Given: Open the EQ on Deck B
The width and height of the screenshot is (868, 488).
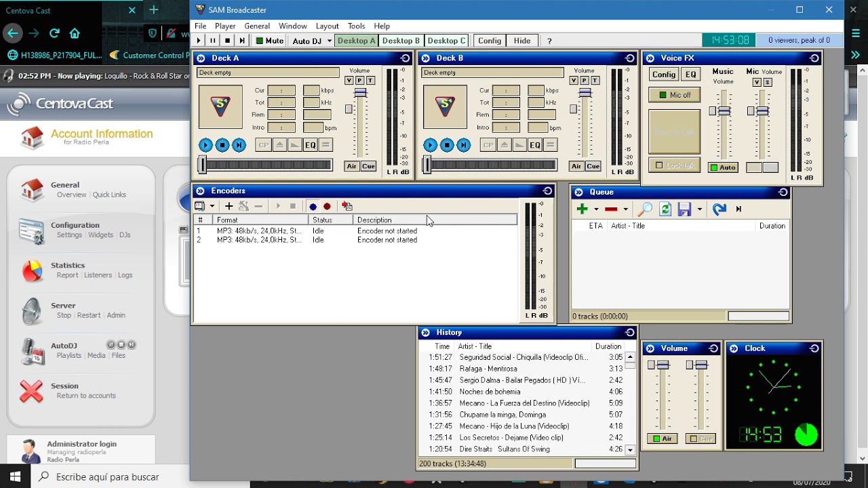Looking at the screenshot, I should pos(534,145).
